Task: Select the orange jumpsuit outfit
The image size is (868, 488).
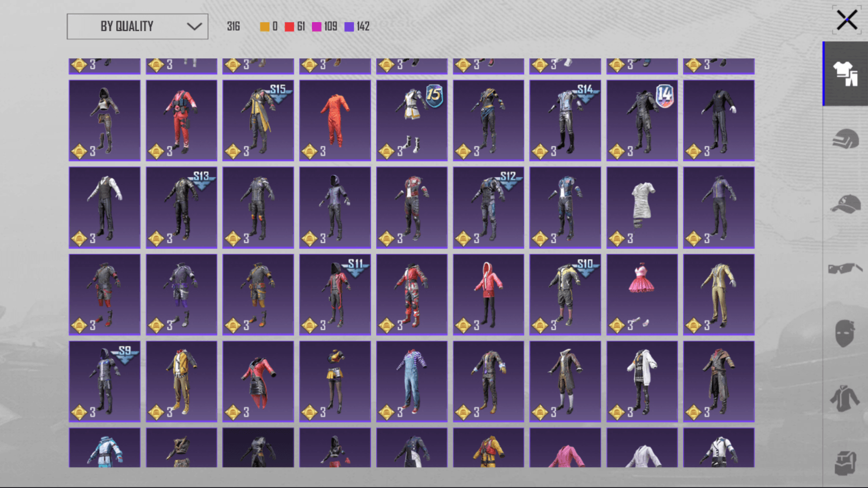Action: [335, 121]
